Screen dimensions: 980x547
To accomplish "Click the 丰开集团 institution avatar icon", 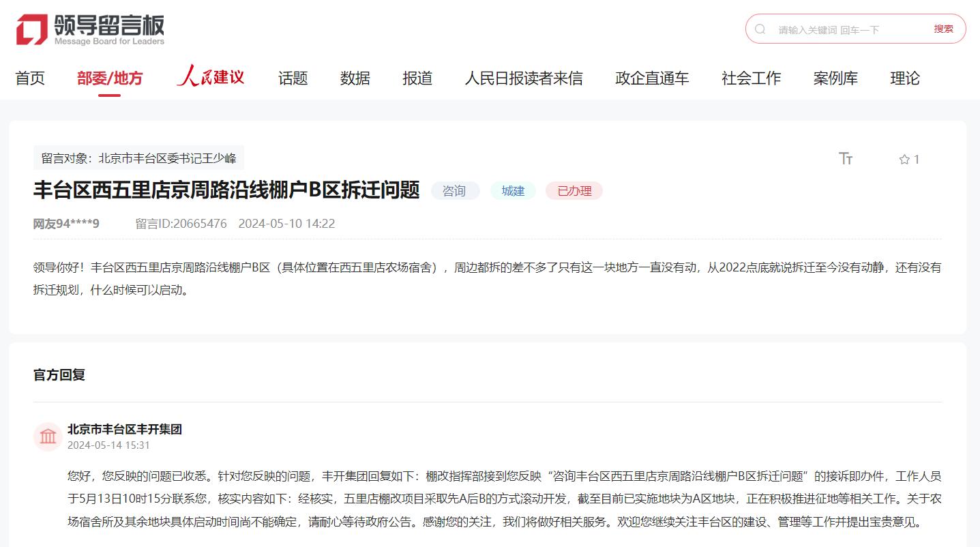I will click(48, 437).
